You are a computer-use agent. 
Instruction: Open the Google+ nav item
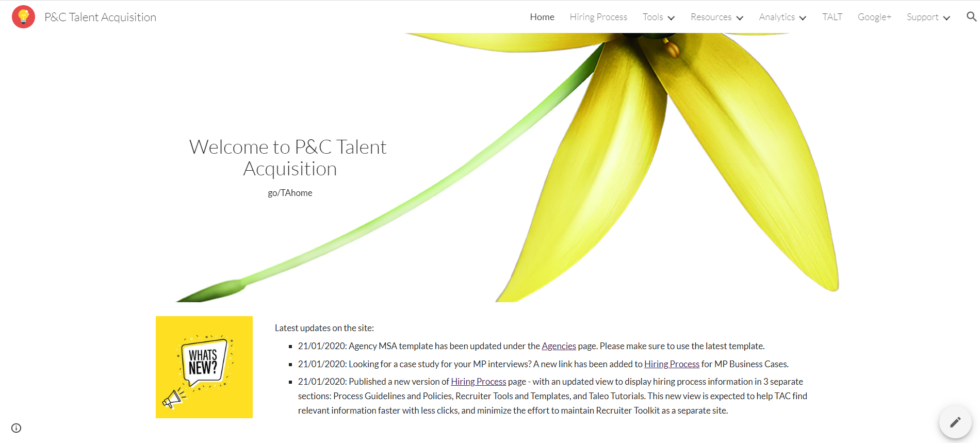pyautogui.click(x=874, y=17)
